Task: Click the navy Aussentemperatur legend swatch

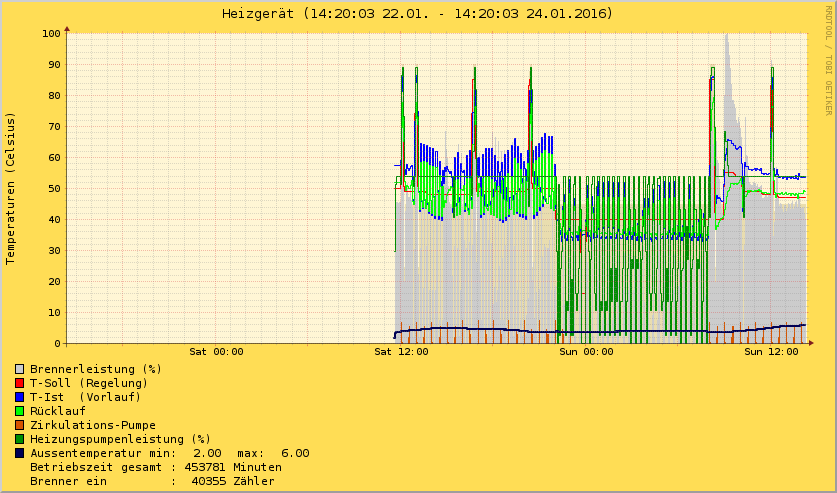Action: [x=20, y=453]
